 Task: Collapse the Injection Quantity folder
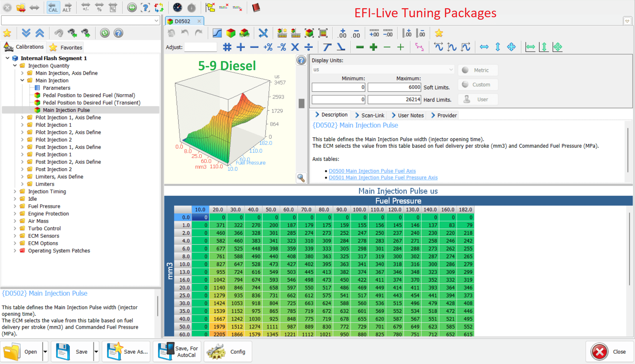[x=15, y=65]
